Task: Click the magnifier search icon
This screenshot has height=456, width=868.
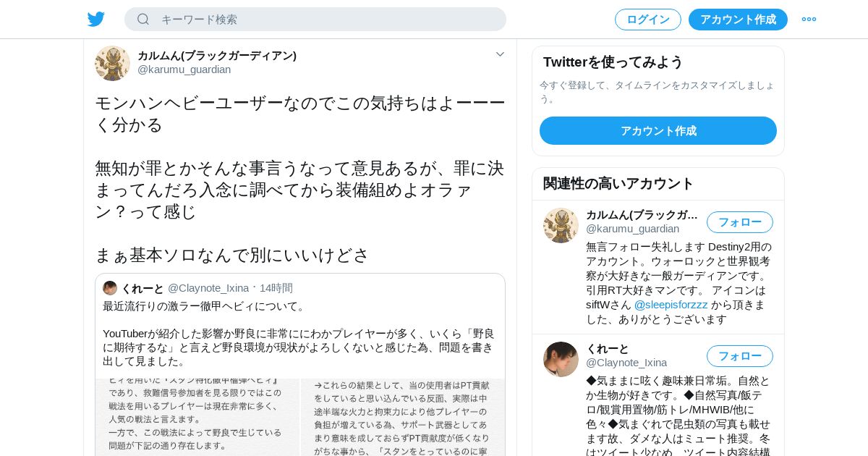Action: 143,20
